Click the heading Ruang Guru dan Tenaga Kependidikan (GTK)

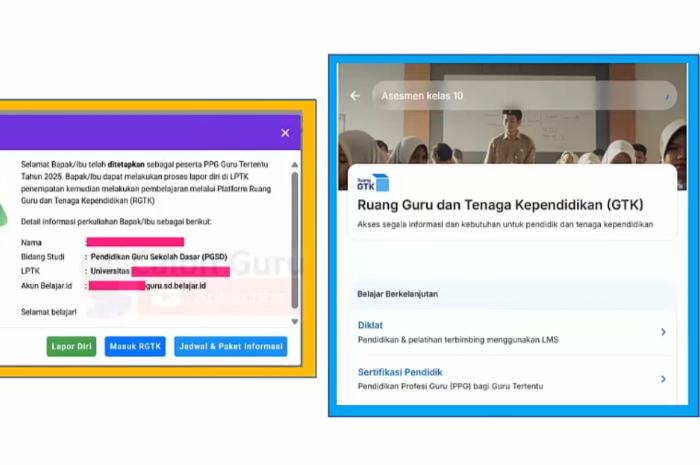coord(500,205)
